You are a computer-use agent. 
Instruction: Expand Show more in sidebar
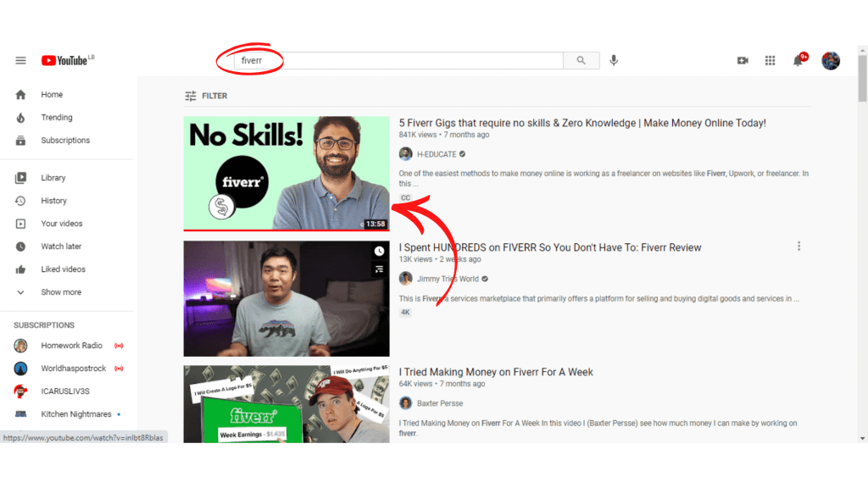click(61, 292)
